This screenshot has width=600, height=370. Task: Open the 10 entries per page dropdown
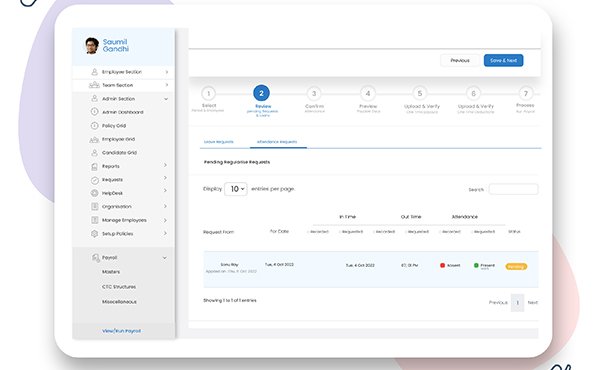click(x=236, y=189)
